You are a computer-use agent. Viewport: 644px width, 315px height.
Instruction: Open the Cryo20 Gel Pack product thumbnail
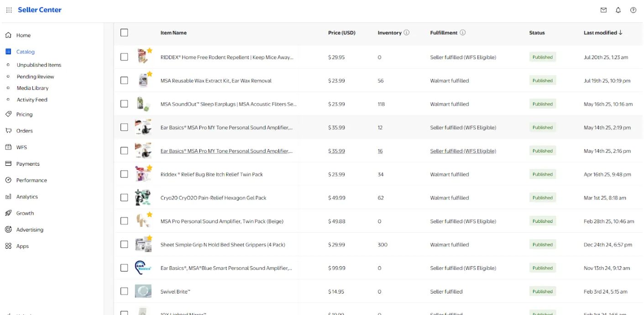pos(143,198)
